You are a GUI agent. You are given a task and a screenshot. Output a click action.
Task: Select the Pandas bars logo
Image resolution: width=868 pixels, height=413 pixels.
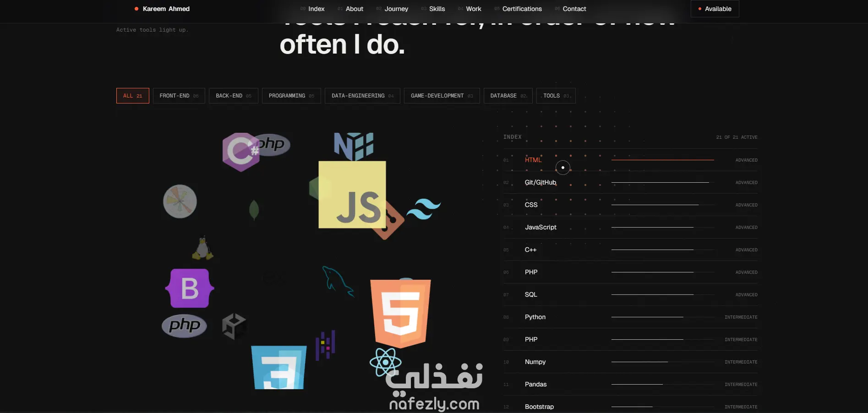click(x=325, y=345)
